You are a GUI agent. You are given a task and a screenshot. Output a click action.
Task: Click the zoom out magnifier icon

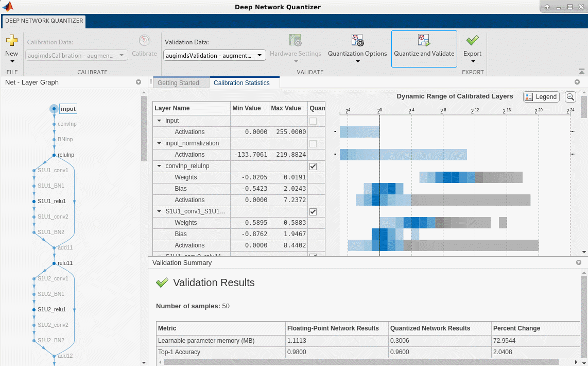(570, 97)
